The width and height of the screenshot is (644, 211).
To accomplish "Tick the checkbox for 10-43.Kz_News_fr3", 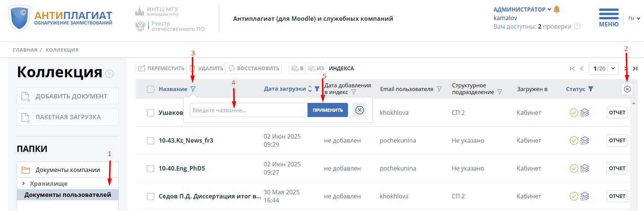I will click(150, 140).
